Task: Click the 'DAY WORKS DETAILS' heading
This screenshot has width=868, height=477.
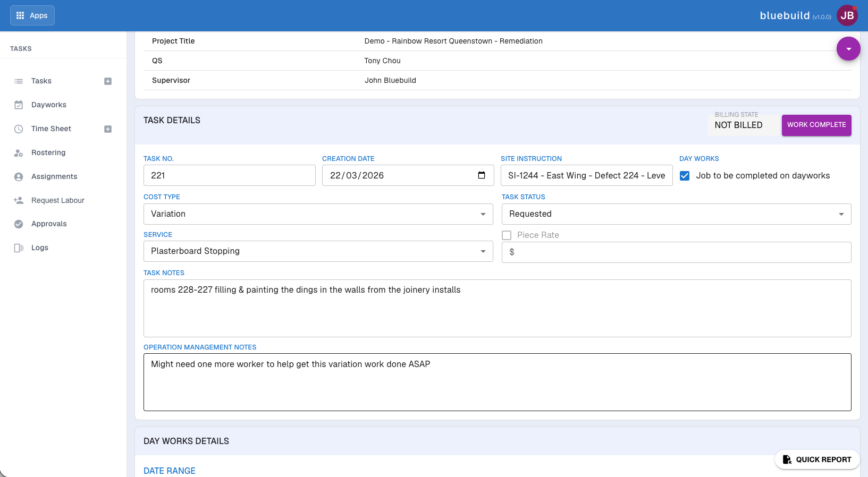Action: (186, 441)
